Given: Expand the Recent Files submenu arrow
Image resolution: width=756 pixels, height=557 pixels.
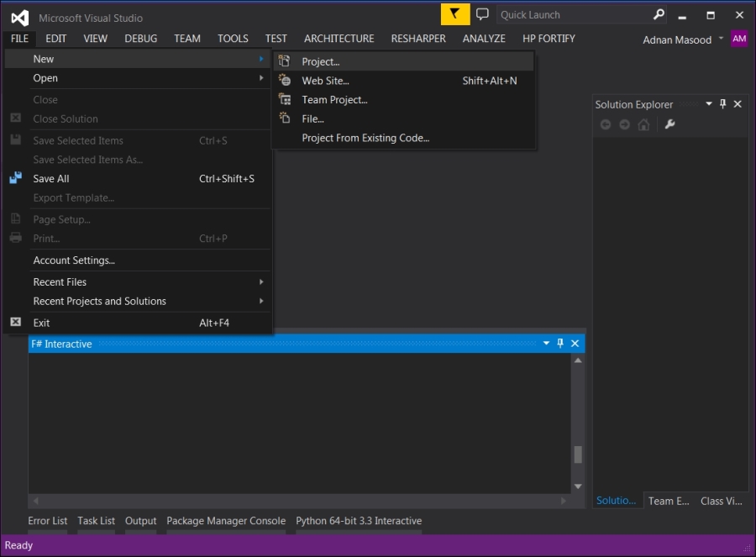Looking at the screenshot, I should [261, 281].
